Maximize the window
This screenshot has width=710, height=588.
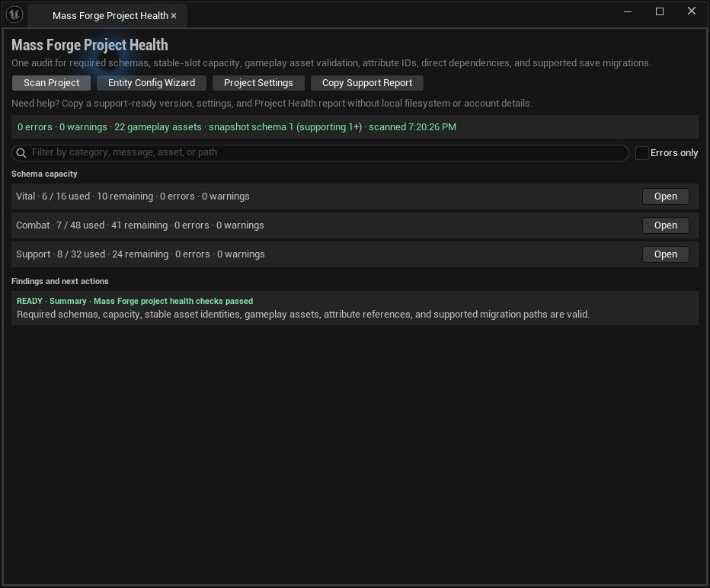click(660, 11)
